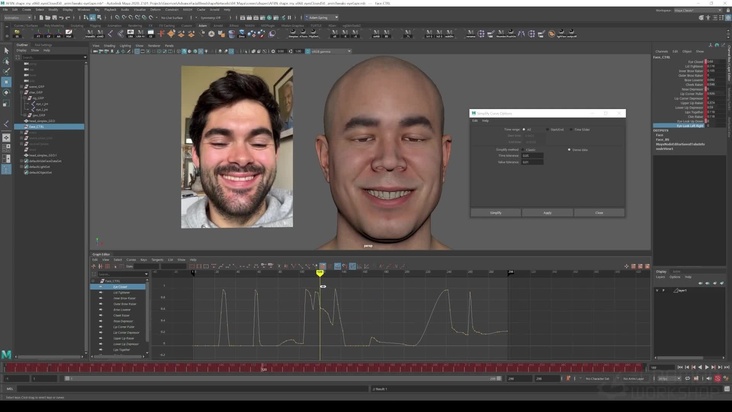
Task: Open the Curves menu in Graph Editor
Action: coord(131,259)
